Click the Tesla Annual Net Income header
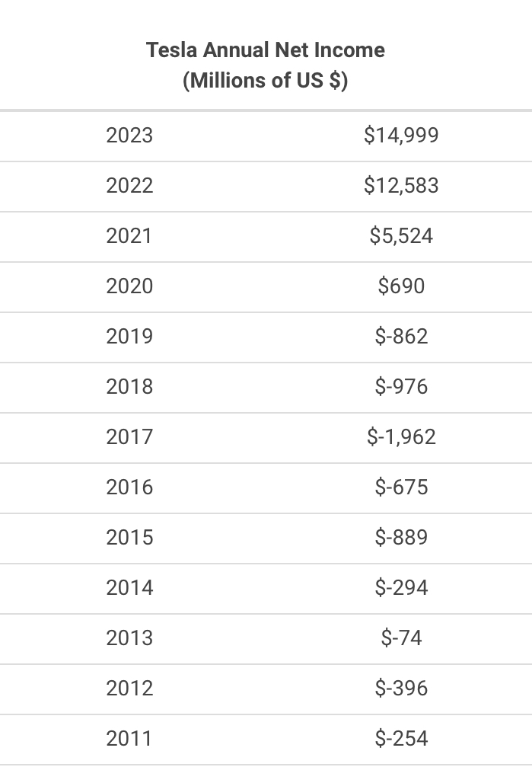This screenshot has width=532, height=767. (x=266, y=65)
